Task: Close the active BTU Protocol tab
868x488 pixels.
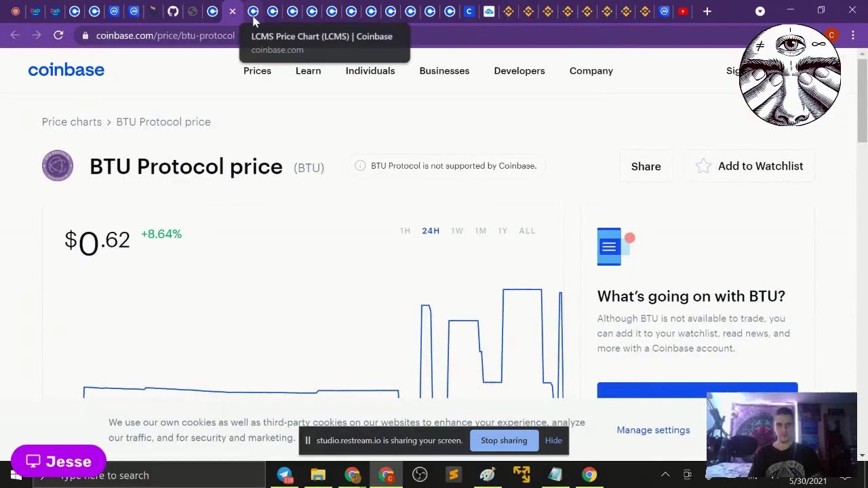Action: click(x=233, y=11)
